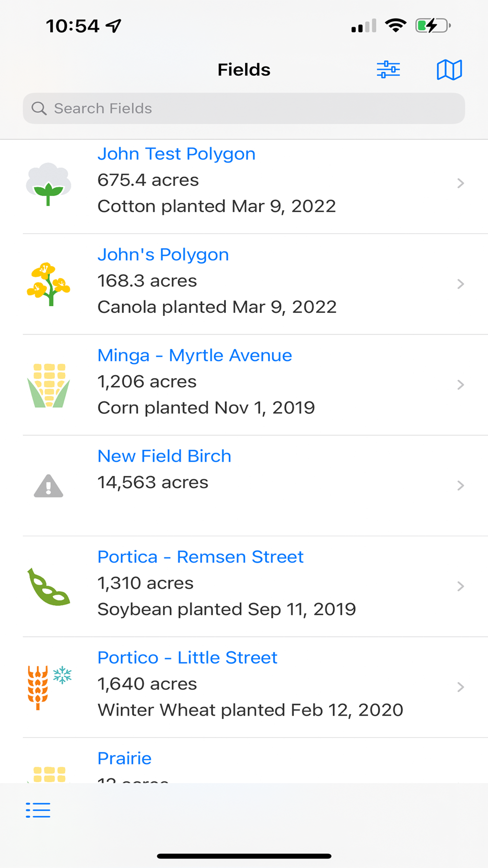488x868 pixels.
Task: Open the Prairie field entry
Action: pos(124,759)
